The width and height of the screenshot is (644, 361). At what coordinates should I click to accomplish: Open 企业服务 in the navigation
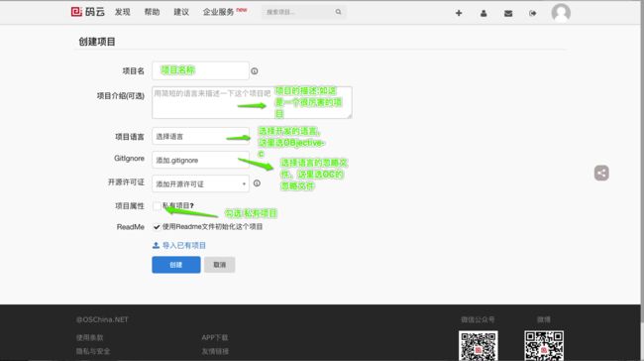[219, 12]
